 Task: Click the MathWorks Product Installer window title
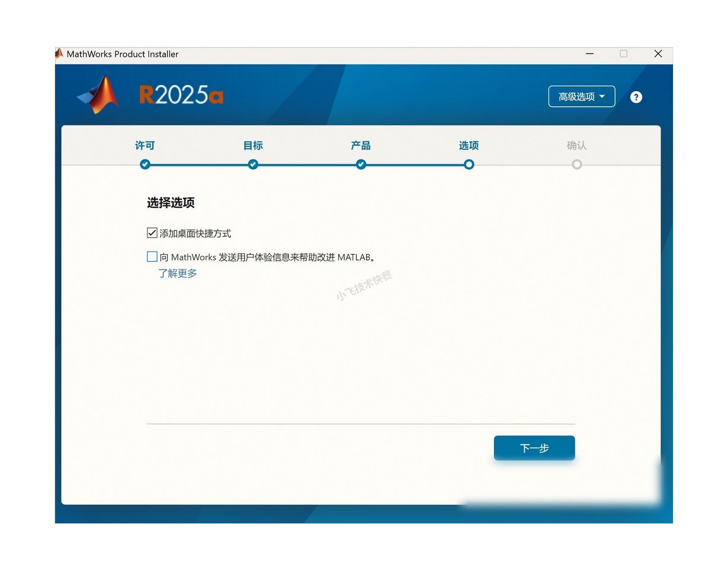[x=122, y=54]
